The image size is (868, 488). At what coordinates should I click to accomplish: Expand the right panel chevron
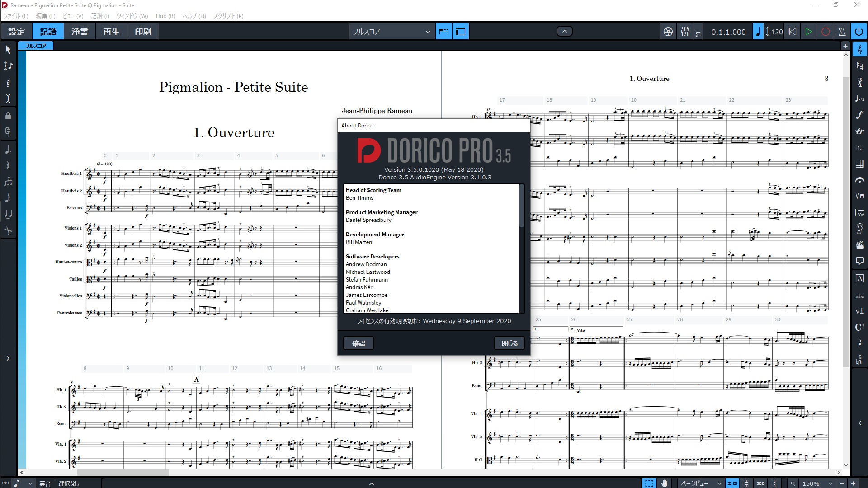pyautogui.click(x=859, y=423)
